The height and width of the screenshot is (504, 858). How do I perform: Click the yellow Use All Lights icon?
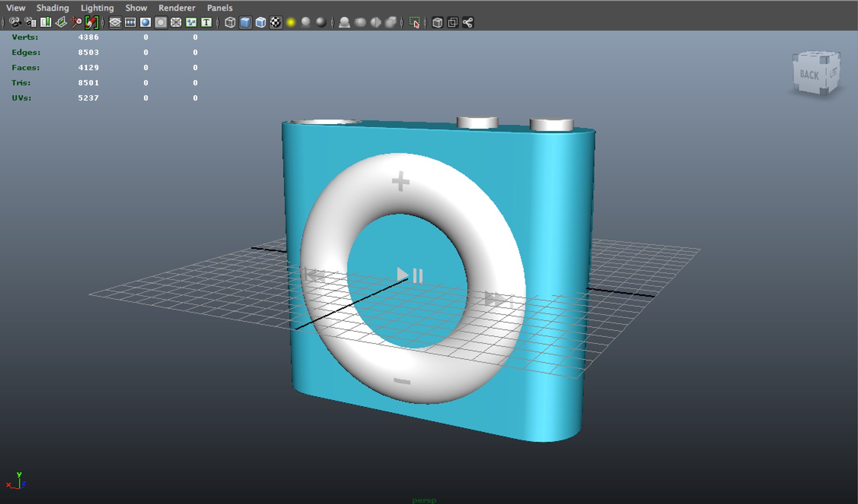coord(291,22)
